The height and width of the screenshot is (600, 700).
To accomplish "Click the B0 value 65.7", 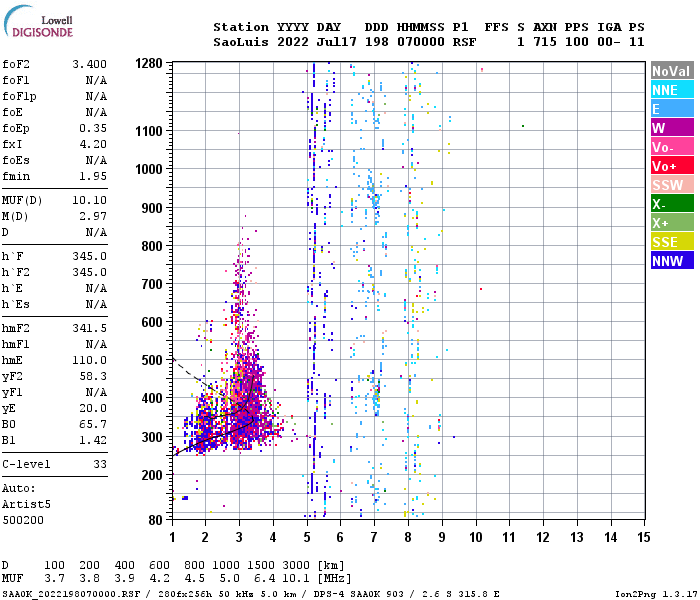I will tap(93, 425).
